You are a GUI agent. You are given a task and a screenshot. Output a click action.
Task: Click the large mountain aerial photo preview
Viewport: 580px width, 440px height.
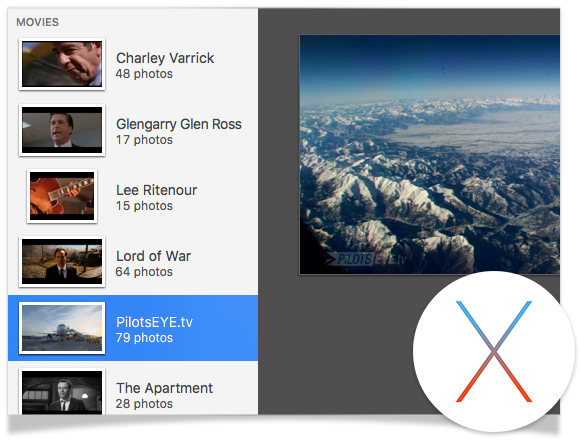(x=429, y=155)
